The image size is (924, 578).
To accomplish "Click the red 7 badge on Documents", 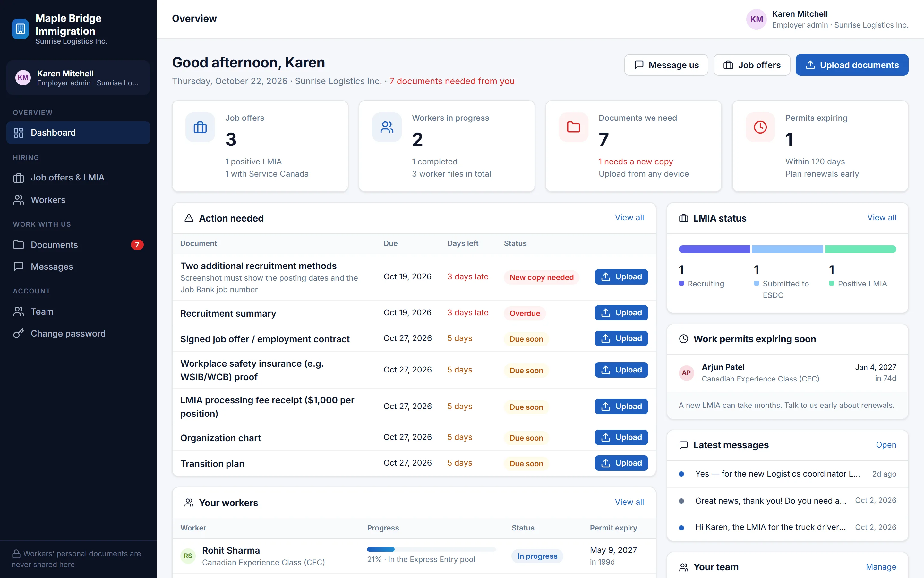I will [137, 245].
